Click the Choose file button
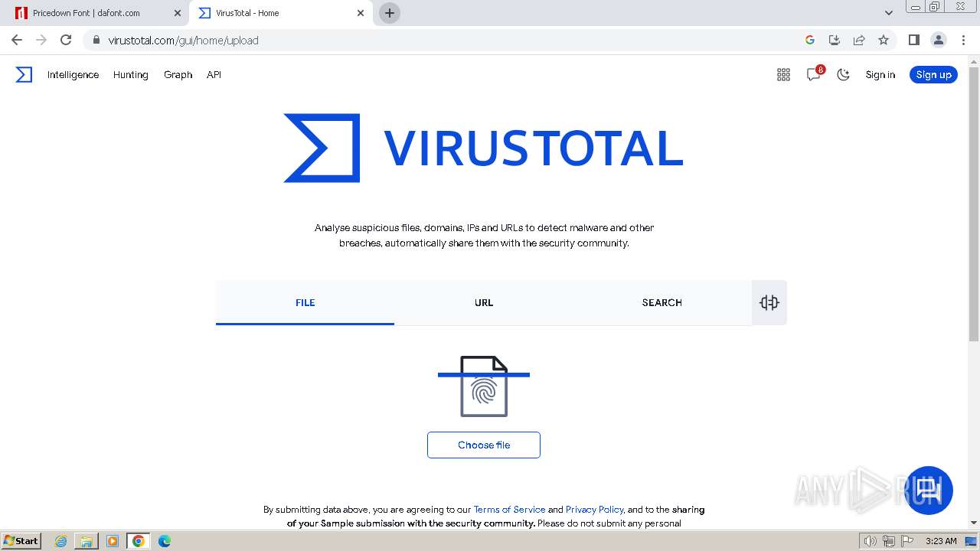The image size is (980, 551). [x=484, y=445]
